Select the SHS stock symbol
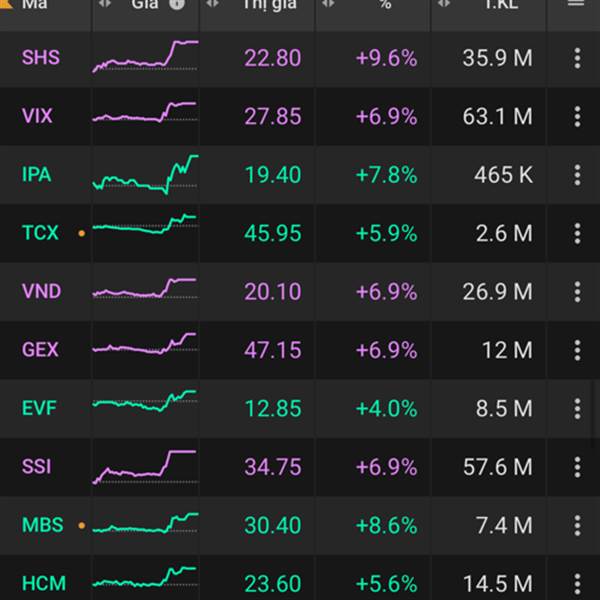The height and width of the screenshot is (600, 600). pos(40,58)
